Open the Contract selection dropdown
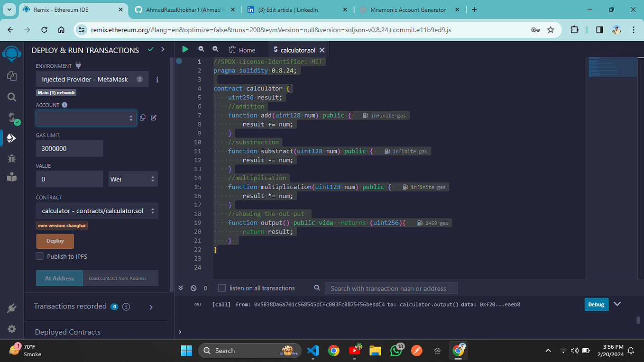The width and height of the screenshot is (644, 362). 97,211
